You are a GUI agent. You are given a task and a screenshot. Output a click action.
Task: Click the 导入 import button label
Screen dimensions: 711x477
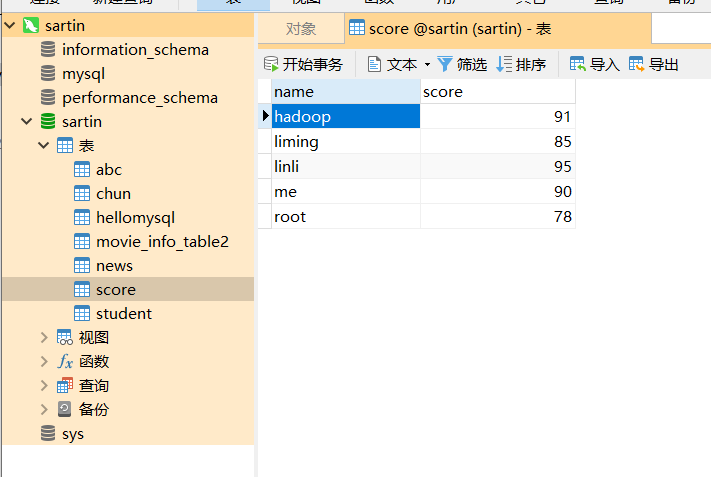[x=605, y=64]
